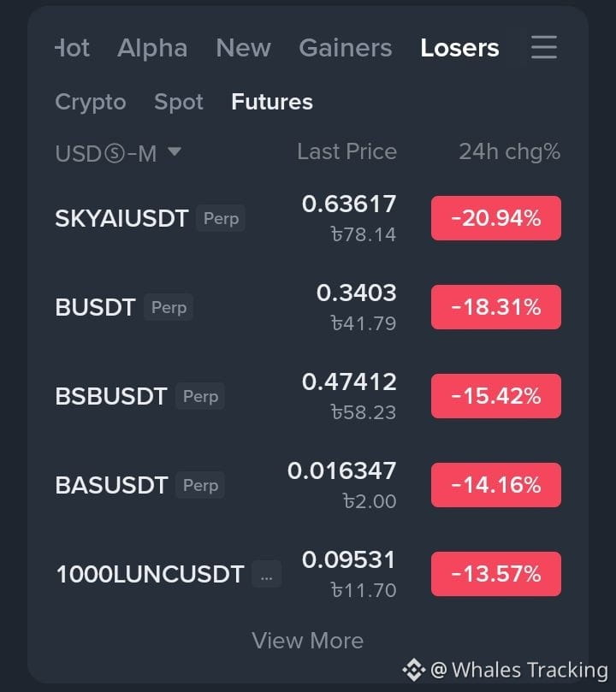Toggle the -20.94% change badge

coord(496,218)
